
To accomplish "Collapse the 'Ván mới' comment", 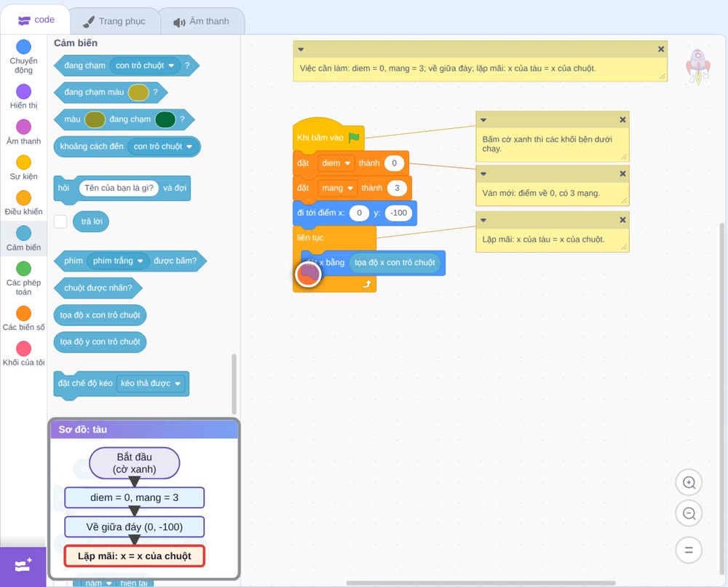I will (483, 173).
